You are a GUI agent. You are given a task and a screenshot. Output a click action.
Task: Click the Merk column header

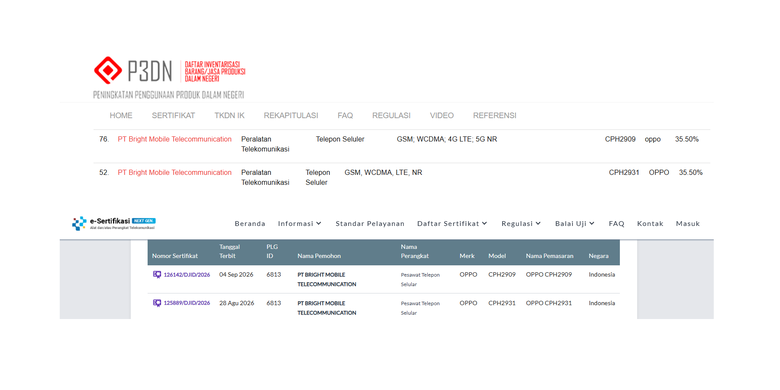467,256
